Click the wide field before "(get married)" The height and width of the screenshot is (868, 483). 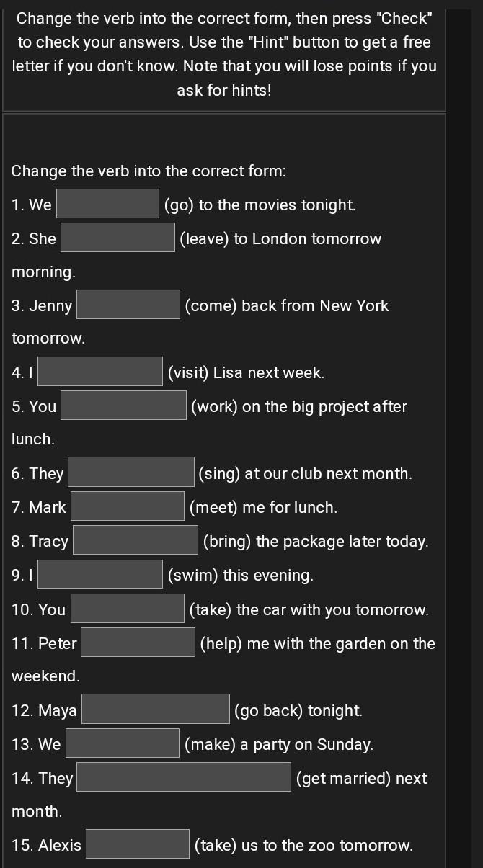coord(184,777)
